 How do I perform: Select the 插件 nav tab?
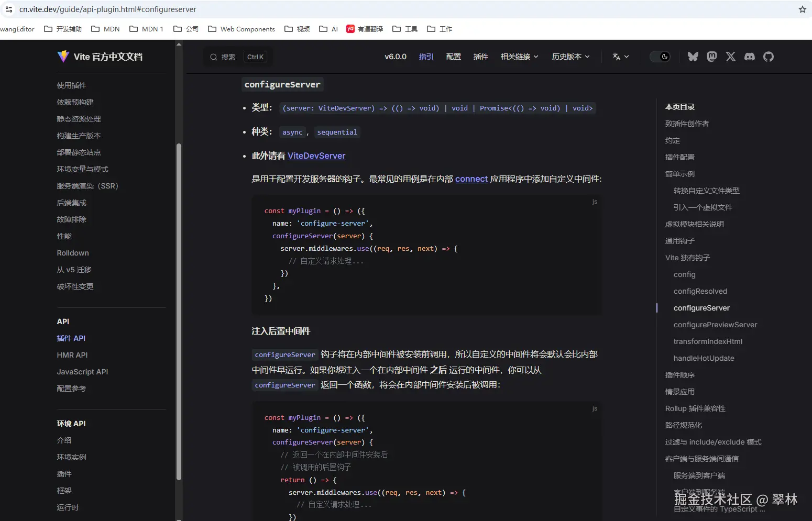(x=481, y=57)
